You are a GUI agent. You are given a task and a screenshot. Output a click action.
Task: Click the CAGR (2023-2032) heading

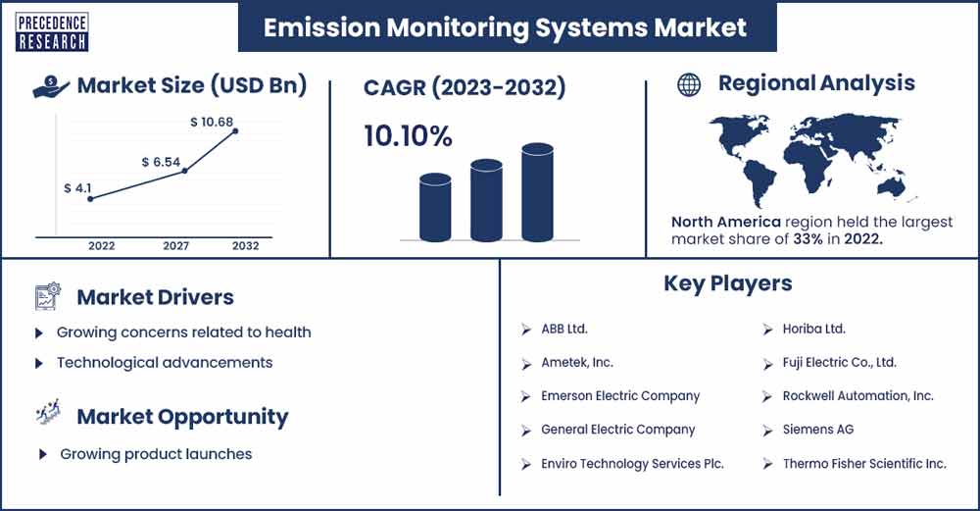click(x=465, y=87)
